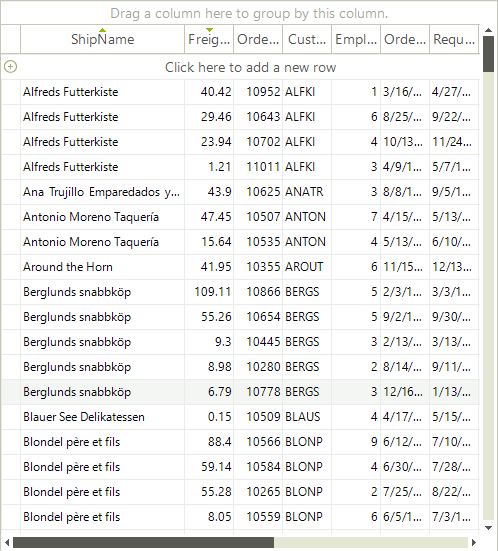Click the Empl... column header
The image size is (498, 551).
coord(356,39)
